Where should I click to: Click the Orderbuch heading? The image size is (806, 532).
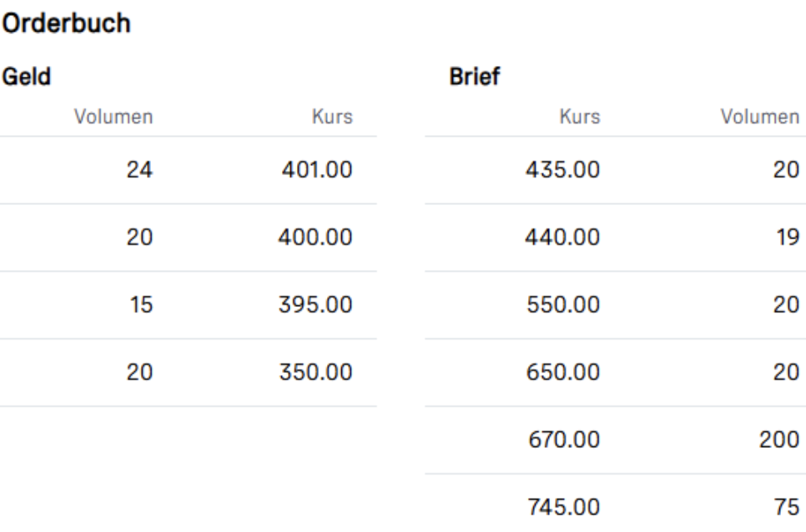66,23
